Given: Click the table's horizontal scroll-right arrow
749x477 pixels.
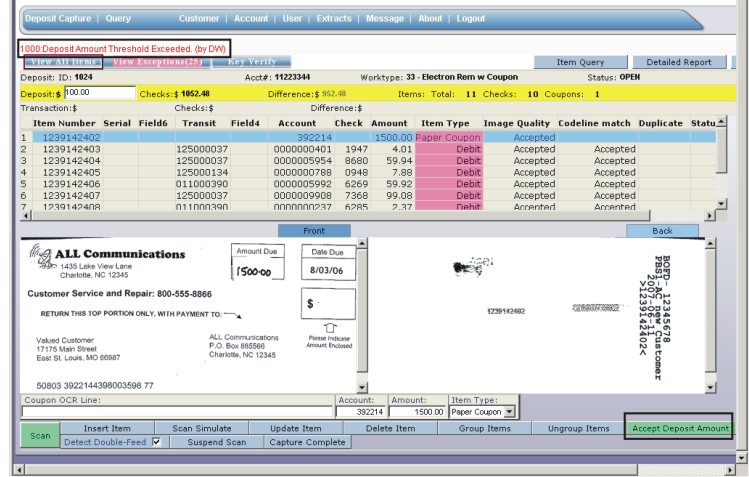Looking at the screenshot, I should coord(710,216).
